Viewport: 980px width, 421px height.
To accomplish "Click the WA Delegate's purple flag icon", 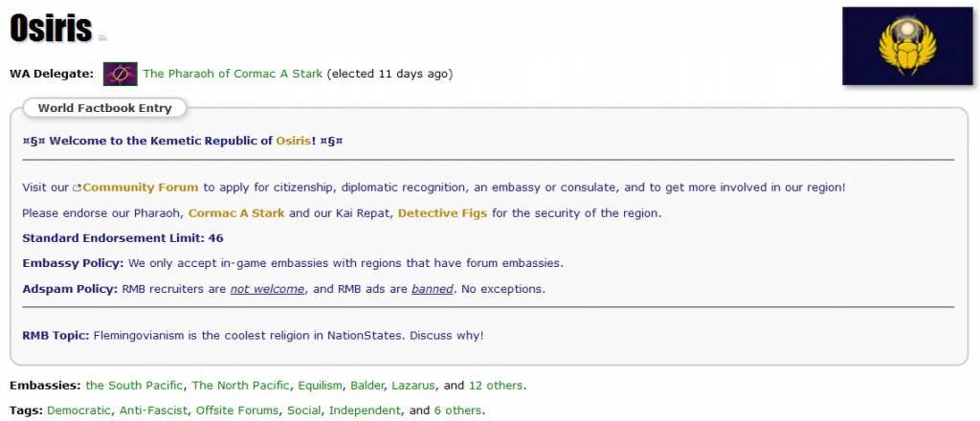I will [120, 75].
